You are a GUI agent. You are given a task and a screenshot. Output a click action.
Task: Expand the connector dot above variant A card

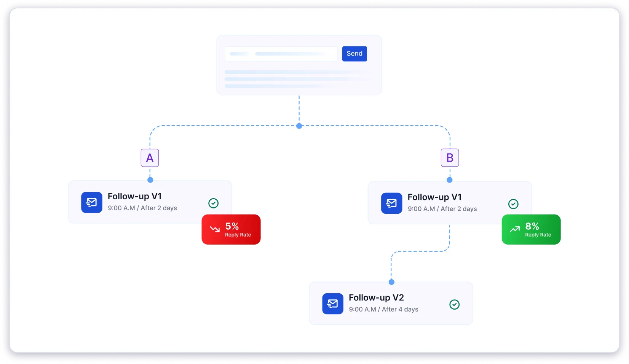(150, 180)
